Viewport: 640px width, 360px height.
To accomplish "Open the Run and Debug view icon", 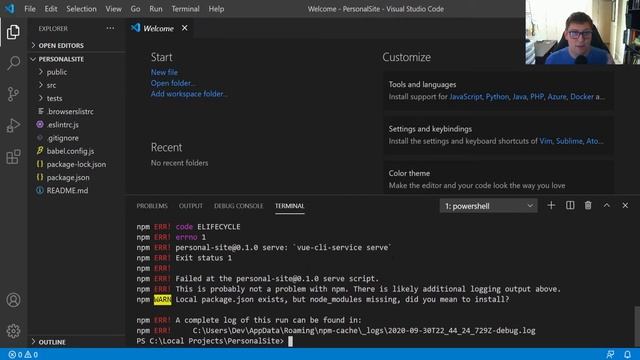I will (x=13, y=125).
